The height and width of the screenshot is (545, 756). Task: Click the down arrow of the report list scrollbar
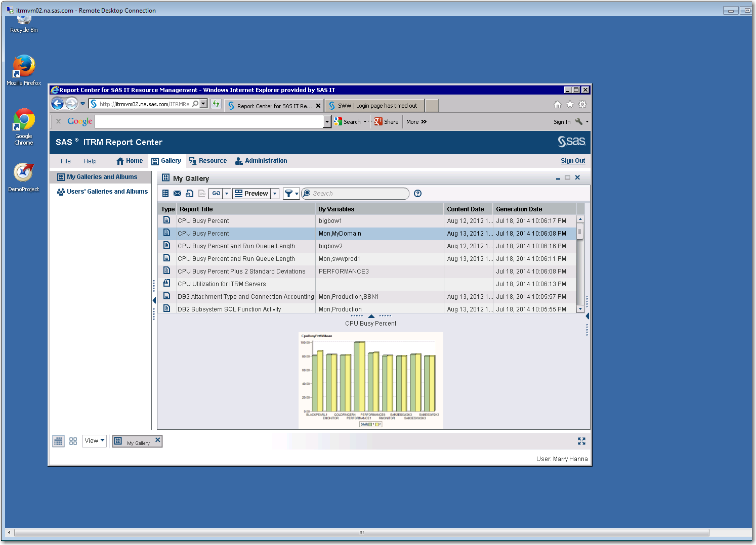tap(580, 308)
